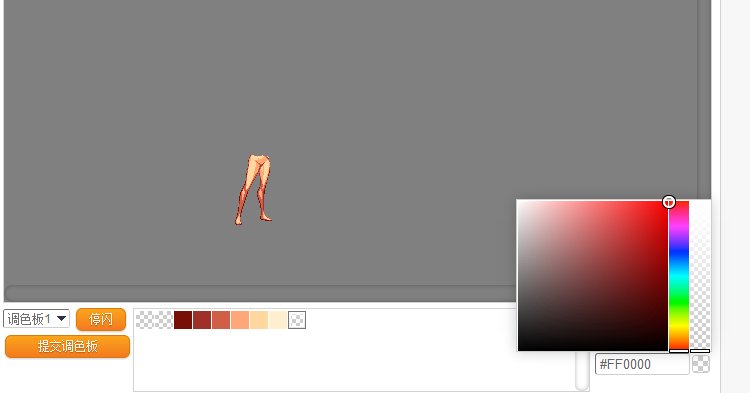Image resolution: width=750 pixels, height=393 pixels.
Task: Click the circular color picker handle
Action: 669,202
